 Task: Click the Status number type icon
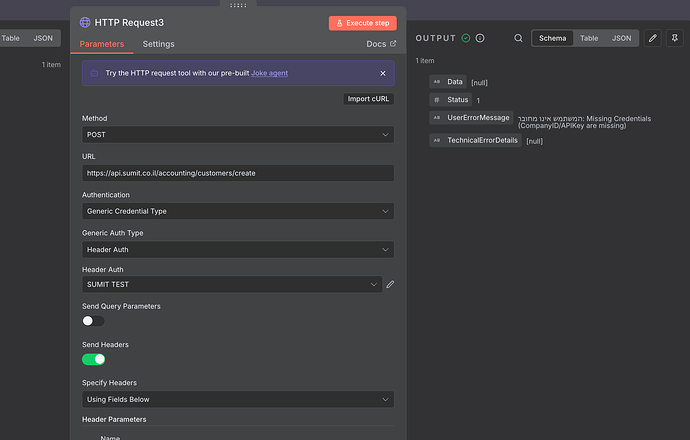pyautogui.click(x=437, y=100)
